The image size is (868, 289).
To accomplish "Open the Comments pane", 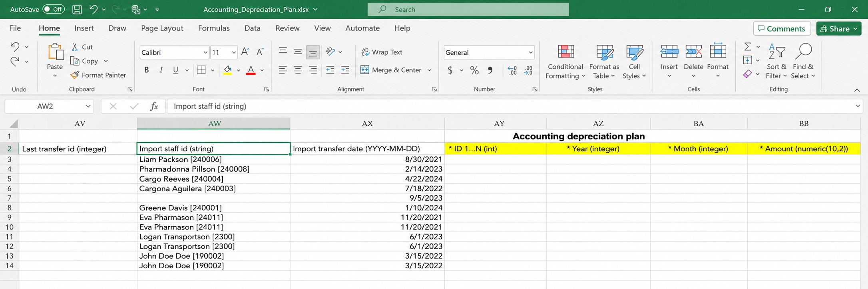I will pyautogui.click(x=782, y=28).
